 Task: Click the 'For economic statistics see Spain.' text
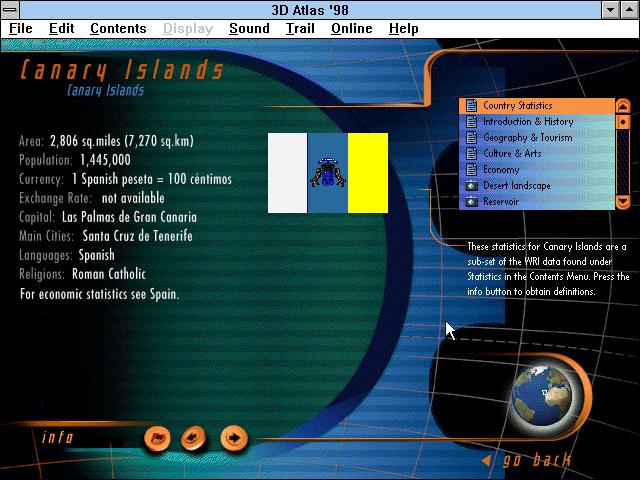[99, 294]
